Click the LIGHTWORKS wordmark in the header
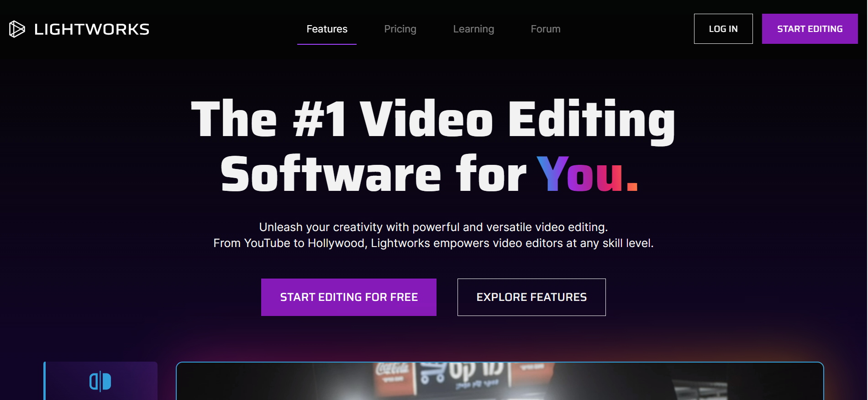 [92, 29]
